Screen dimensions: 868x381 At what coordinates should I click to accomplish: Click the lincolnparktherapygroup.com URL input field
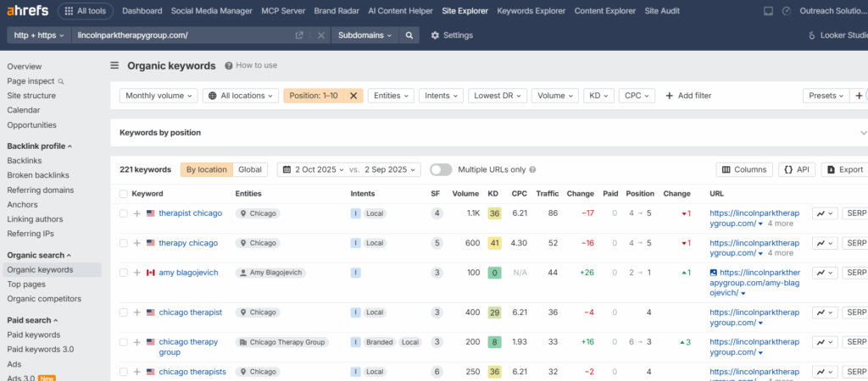183,35
